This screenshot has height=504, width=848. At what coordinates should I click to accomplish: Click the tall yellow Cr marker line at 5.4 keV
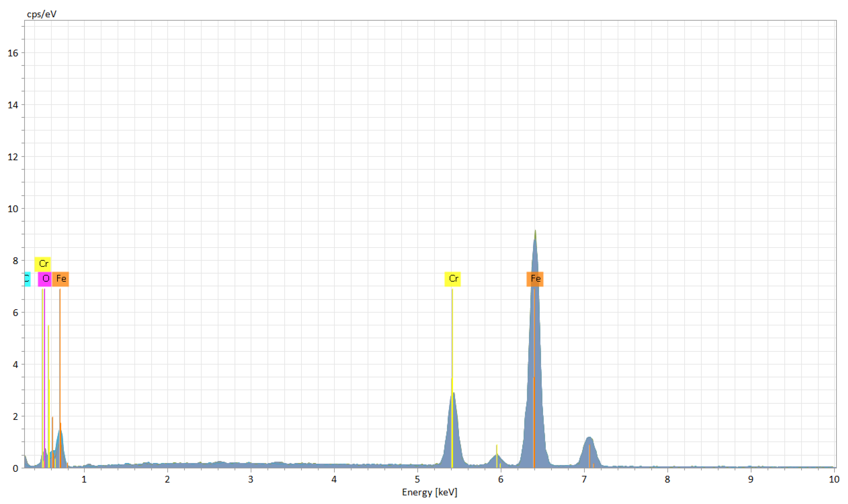tap(452, 340)
